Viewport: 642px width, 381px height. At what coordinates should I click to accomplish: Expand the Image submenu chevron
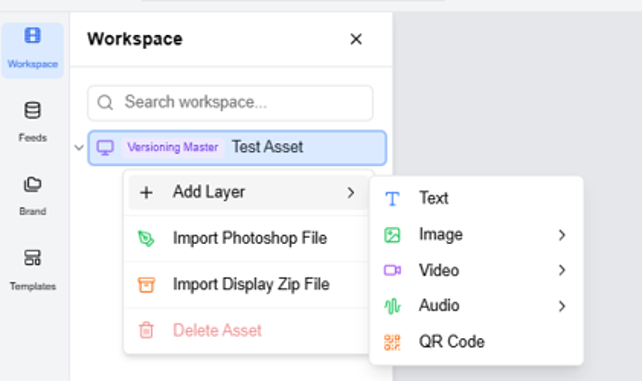pyautogui.click(x=562, y=235)
